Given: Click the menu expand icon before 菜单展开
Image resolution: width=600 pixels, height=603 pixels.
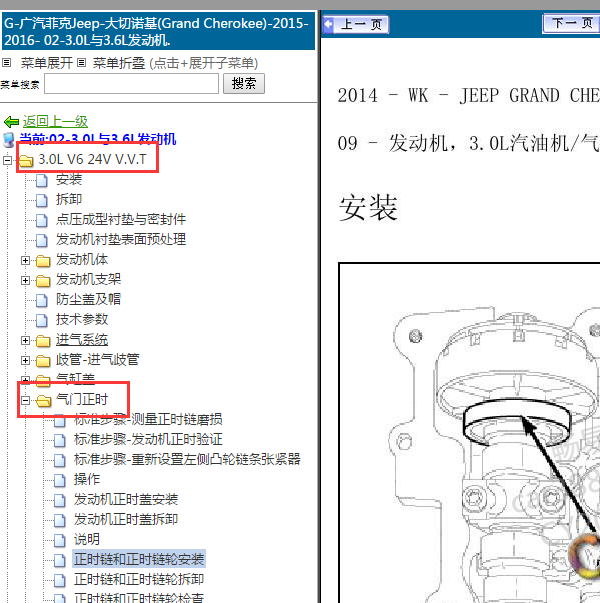Looking at the screenshot, I should point(7,62).
